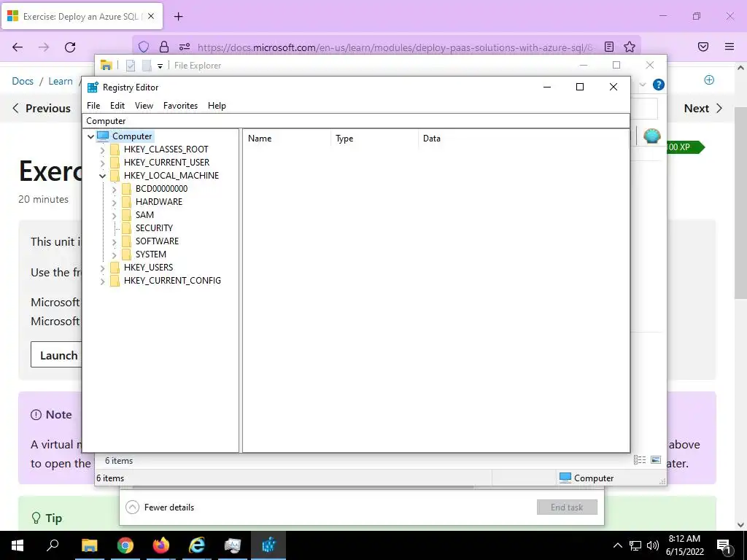Expand HKEY_CURRENT_CONFIG key
This screenshot has height=560, width=747.
102,281
